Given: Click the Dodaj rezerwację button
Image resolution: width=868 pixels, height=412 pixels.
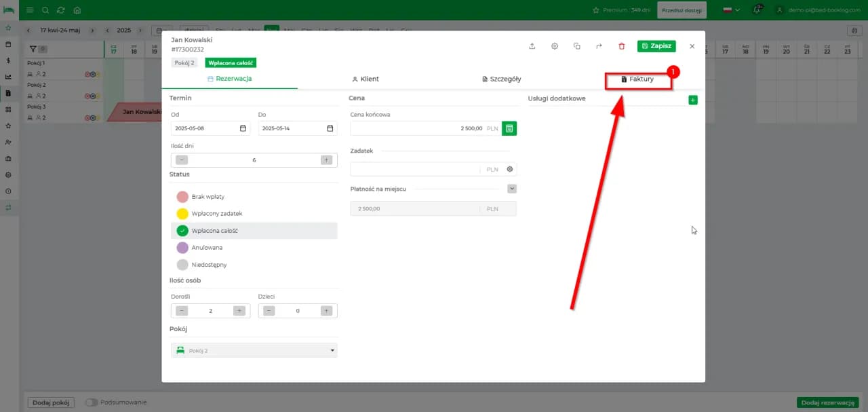Looking at the screenshot, I should tap(827, 402).
